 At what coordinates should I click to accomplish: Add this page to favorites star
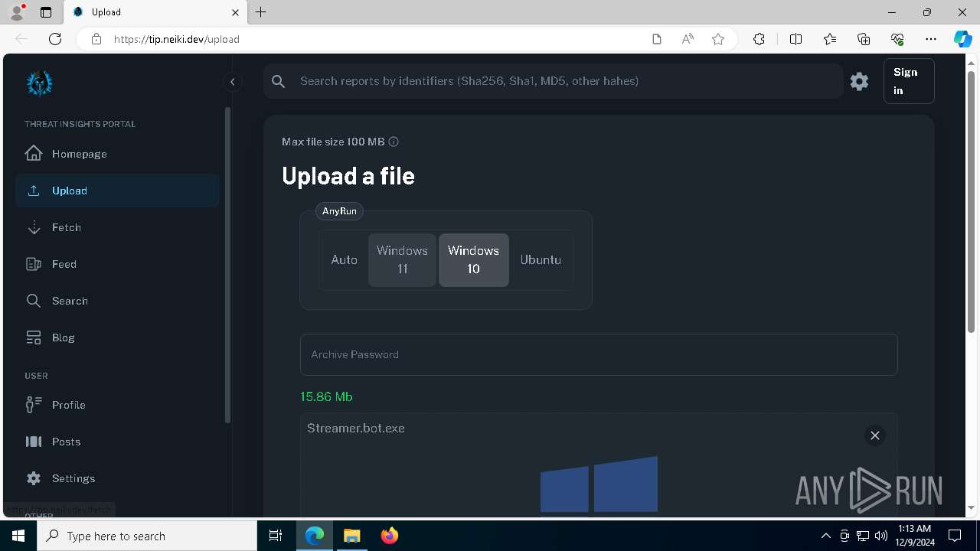click(x=718, y=39)
